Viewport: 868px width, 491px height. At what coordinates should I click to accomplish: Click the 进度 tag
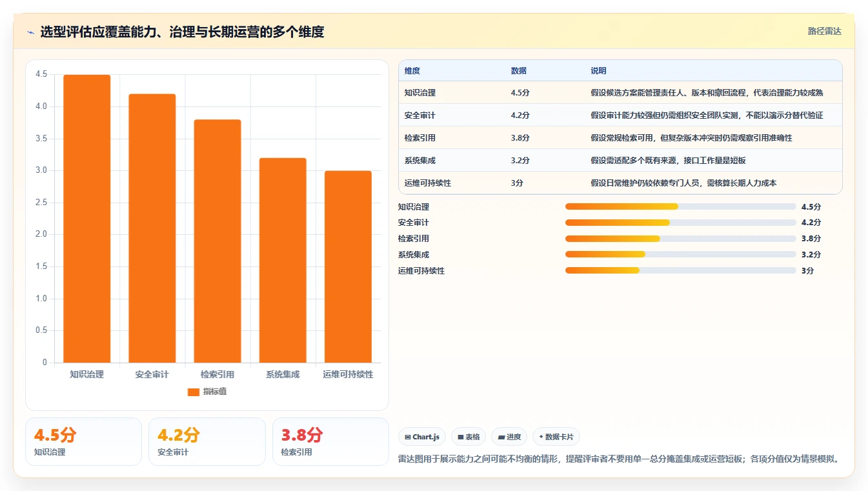pos(509,437)
